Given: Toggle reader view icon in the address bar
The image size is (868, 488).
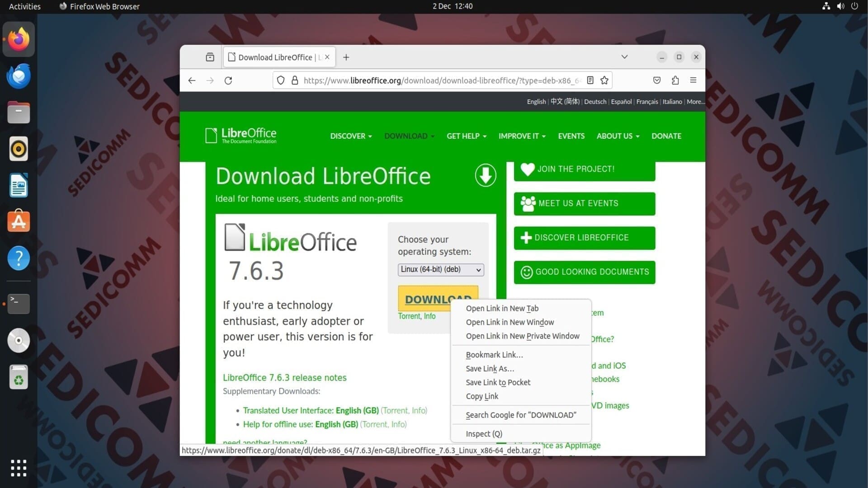Looking at the screenshot, I should point(590,80).
